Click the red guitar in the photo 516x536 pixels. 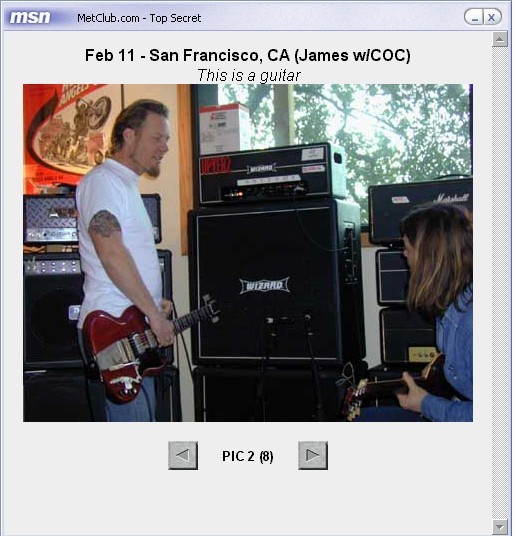coord(144,349)
